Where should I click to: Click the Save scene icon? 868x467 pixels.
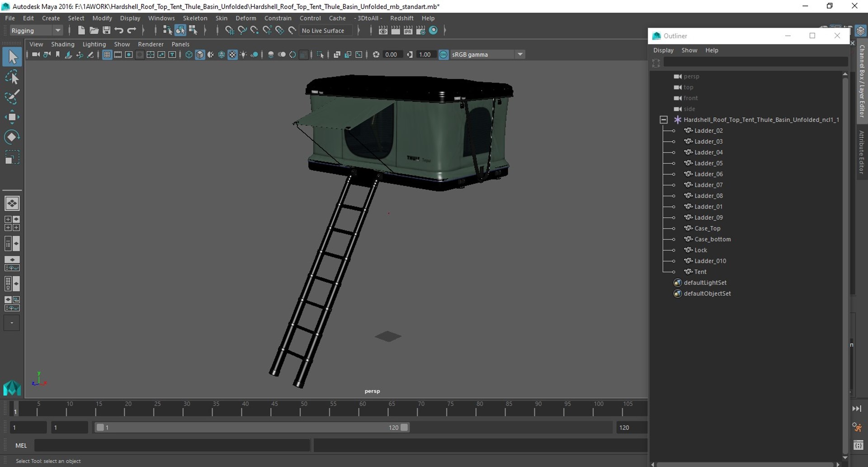pos(106,30)
